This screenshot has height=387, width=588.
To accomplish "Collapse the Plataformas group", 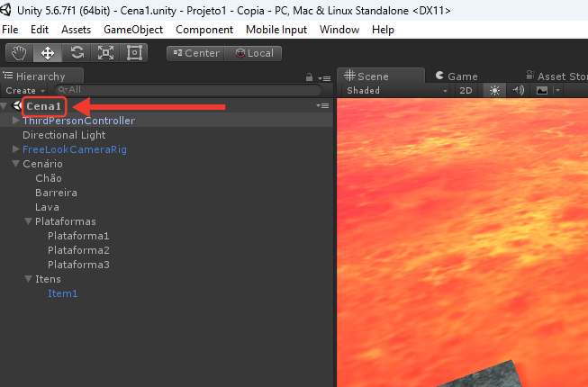I will 28,221.
